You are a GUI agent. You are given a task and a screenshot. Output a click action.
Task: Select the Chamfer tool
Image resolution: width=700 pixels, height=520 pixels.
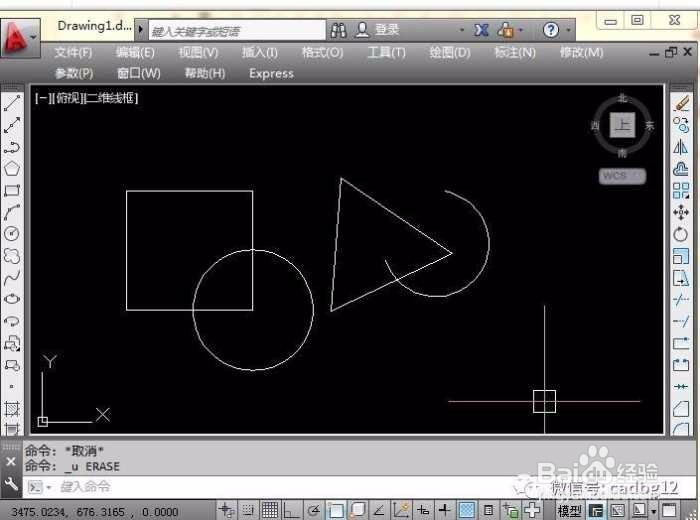pyautogui.click(x=681, y=408)
